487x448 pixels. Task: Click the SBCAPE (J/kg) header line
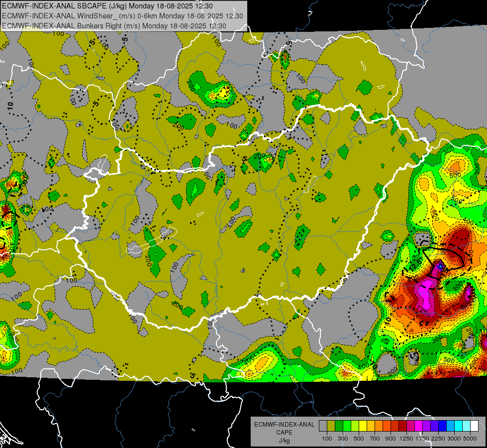107,6
